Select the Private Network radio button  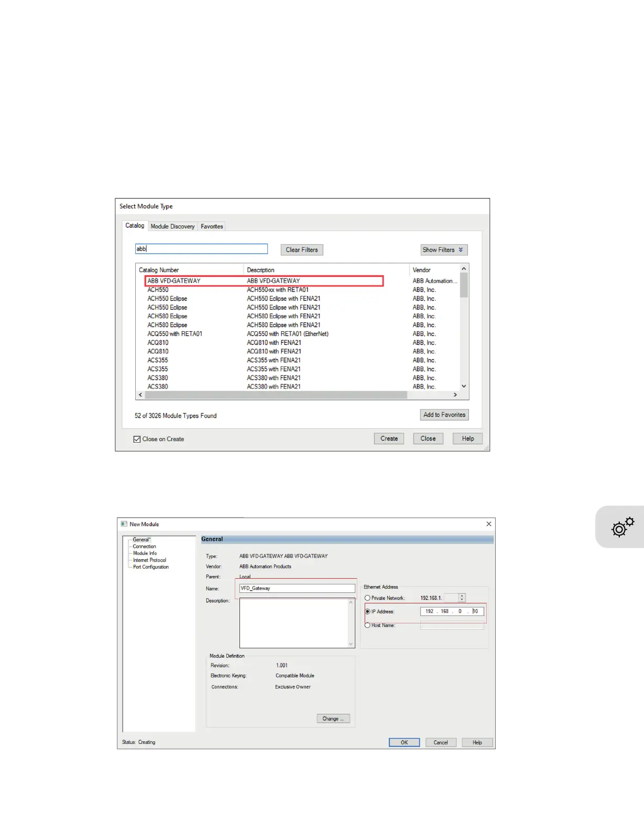pyautogui.click(x=367, y=598)
